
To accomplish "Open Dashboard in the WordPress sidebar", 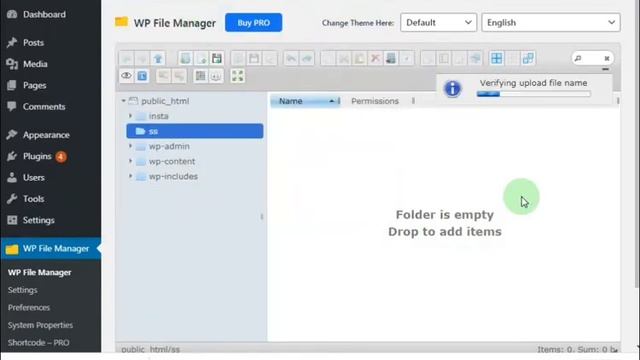I will tap(51, 14).
